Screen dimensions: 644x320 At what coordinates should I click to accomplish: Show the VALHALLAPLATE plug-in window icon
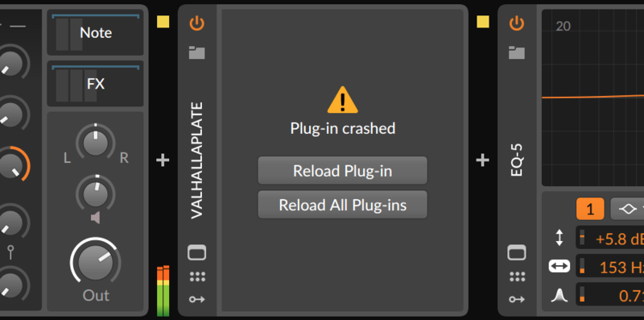196,252
